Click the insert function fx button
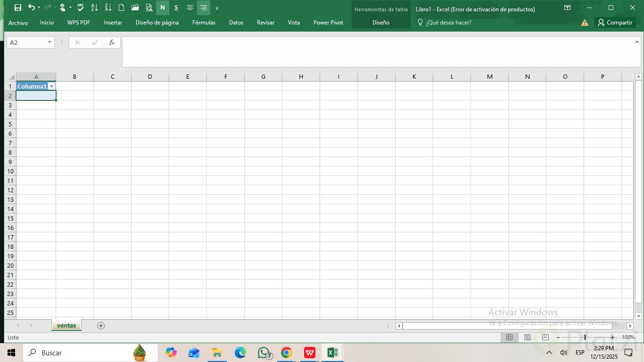This screenshot has height=362, width=644. pos(112,42)
